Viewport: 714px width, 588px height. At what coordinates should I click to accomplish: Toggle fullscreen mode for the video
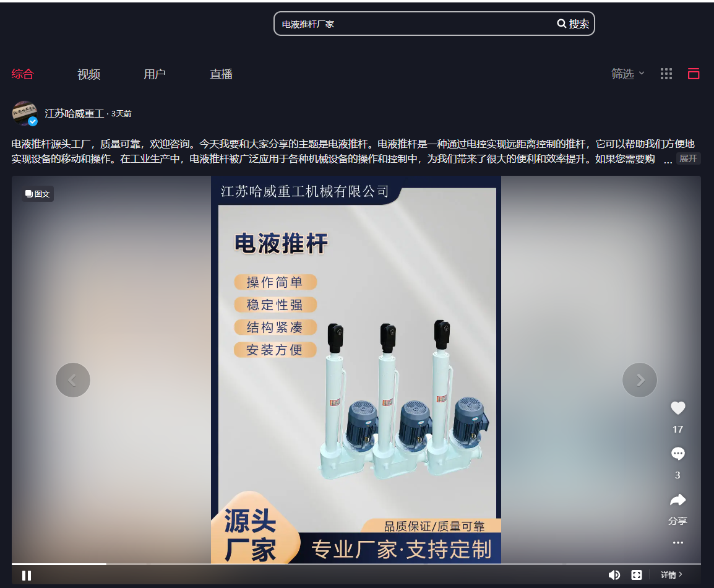[636, 575]
